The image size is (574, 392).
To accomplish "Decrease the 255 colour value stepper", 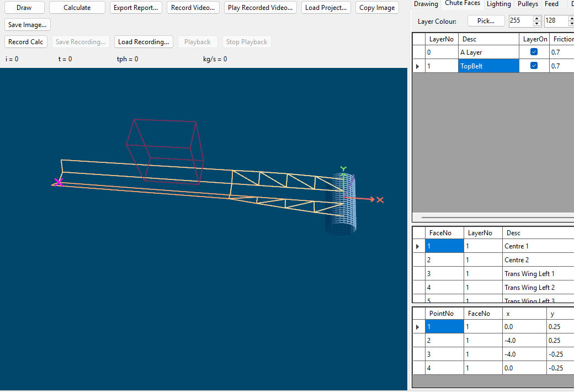I will point(536,24).
